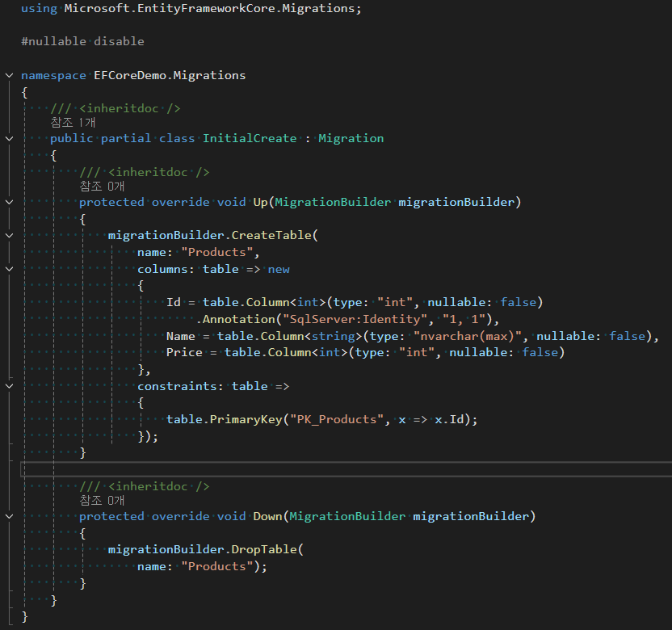
Task: Place cursor on empty highlighted current line
Action: click(x=346, y=469)
